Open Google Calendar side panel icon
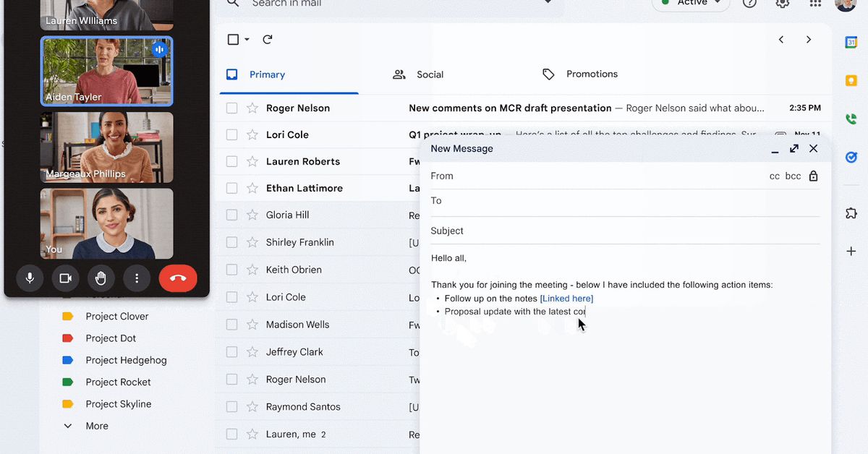 tap(851, 43)
